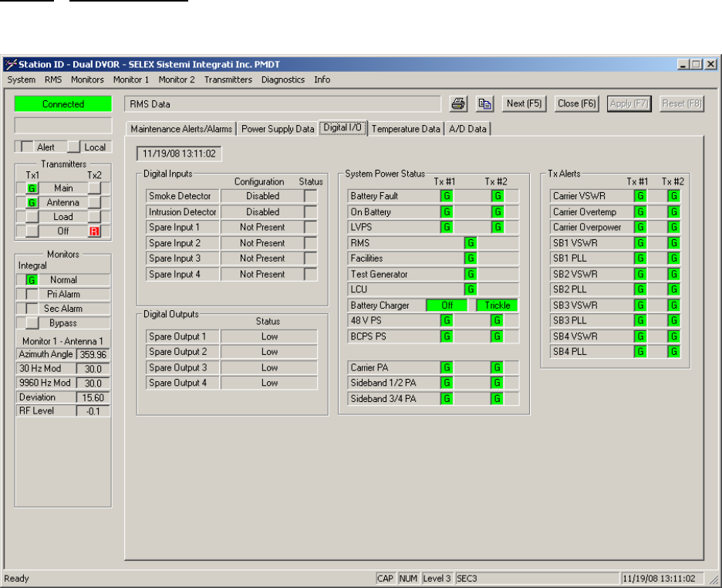Click Pri Alarm indicator box
Screen dimensions: 722x588
pyautogui.click(x=32, y=294)
